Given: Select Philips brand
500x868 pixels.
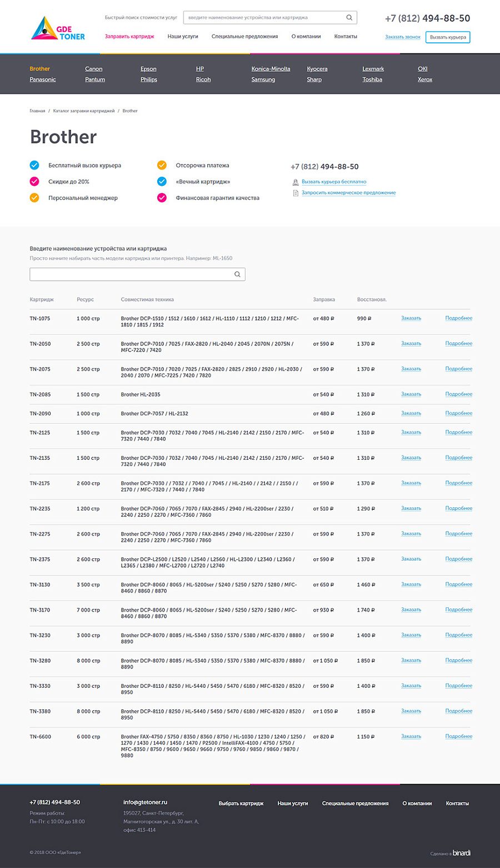Looking at the screenshot, I should 149,80.
